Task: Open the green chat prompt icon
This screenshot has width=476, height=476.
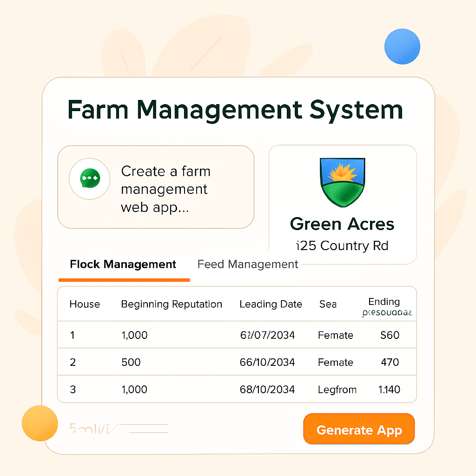Action: (89, 179)
